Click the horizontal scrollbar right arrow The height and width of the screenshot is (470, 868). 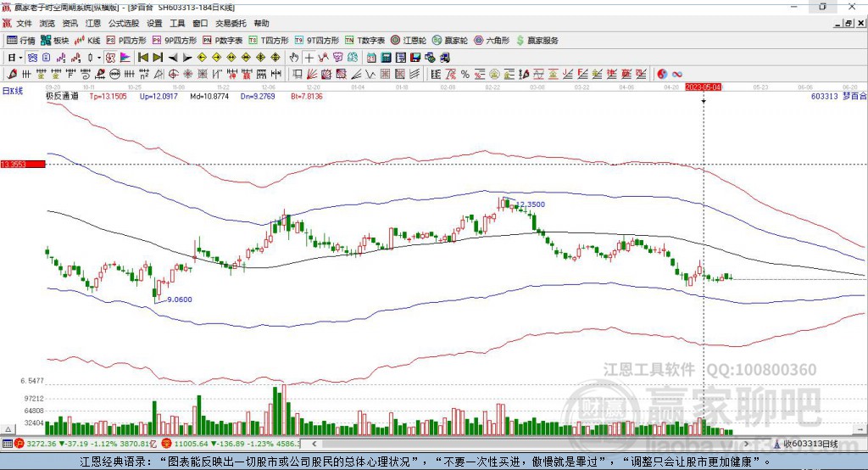point(746,444)
